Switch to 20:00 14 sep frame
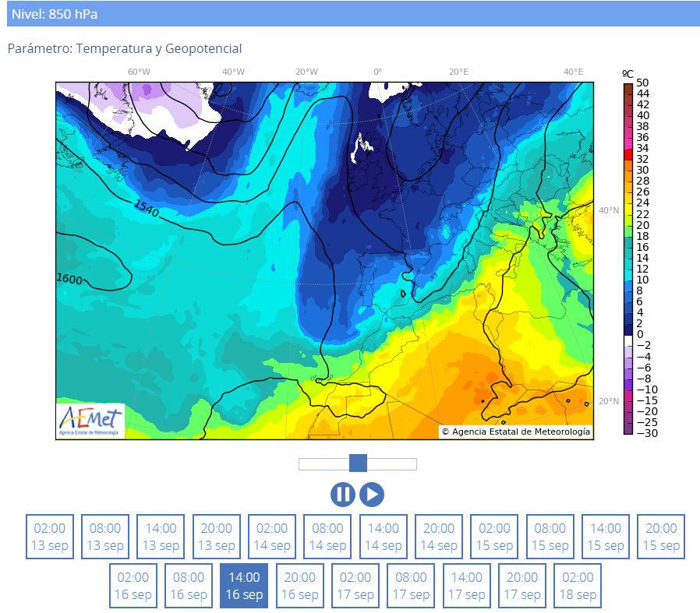The height and width of the screenshot is (613, 700). (439, 537)
